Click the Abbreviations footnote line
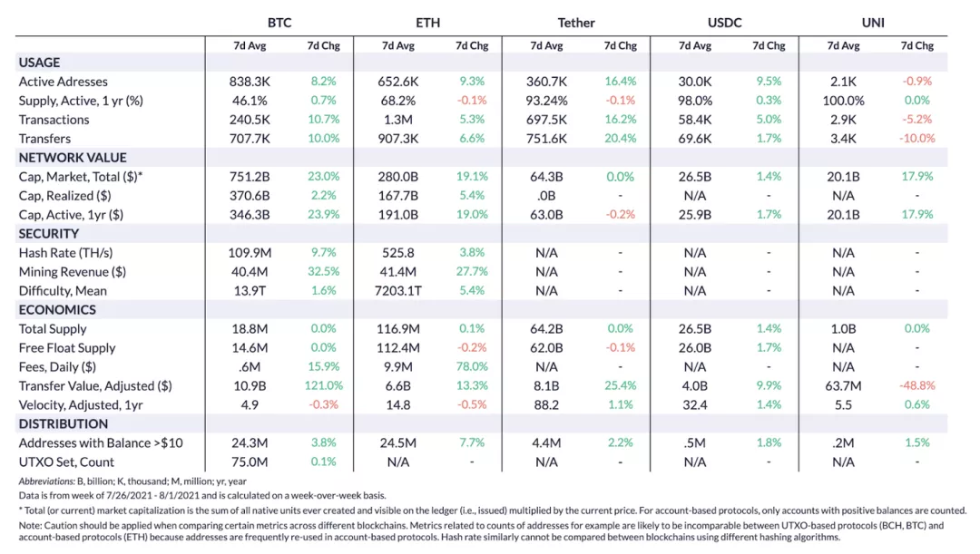The width and height of the screenshot is (980, 554). click(x=132, y=481)
